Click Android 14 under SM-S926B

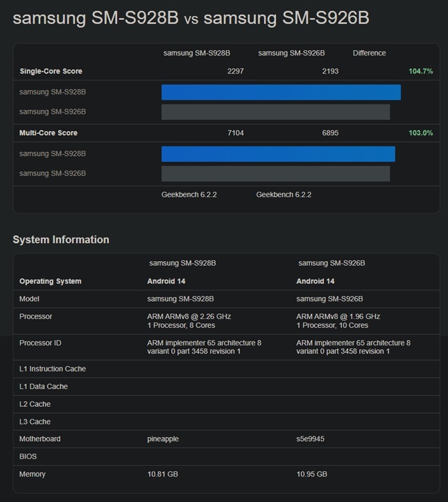[x=315, y=281]
